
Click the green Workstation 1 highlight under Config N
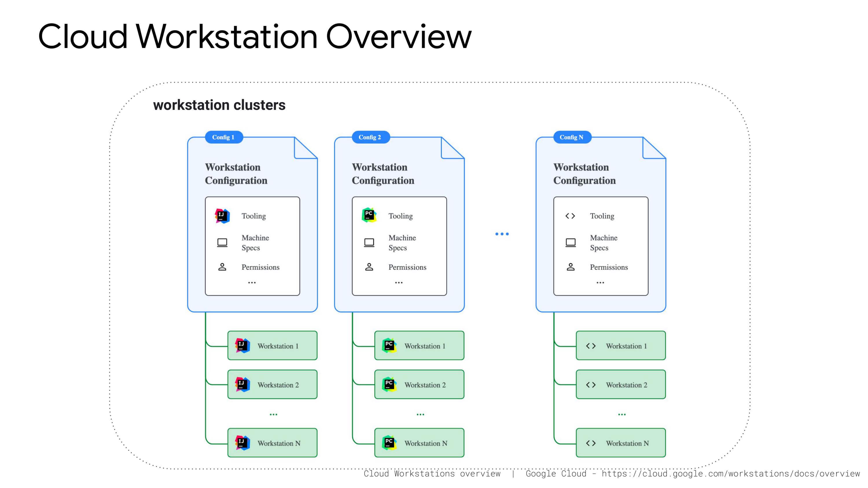621,345
